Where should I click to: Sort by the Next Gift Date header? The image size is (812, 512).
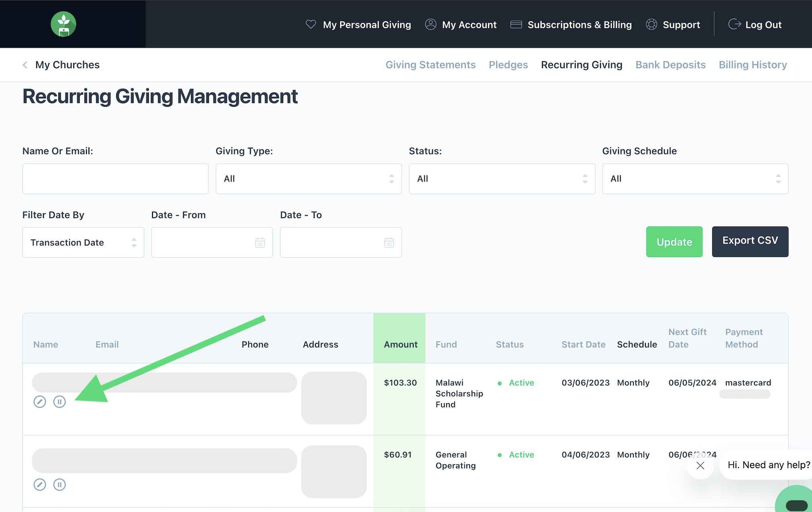click(x=687, y=338)
